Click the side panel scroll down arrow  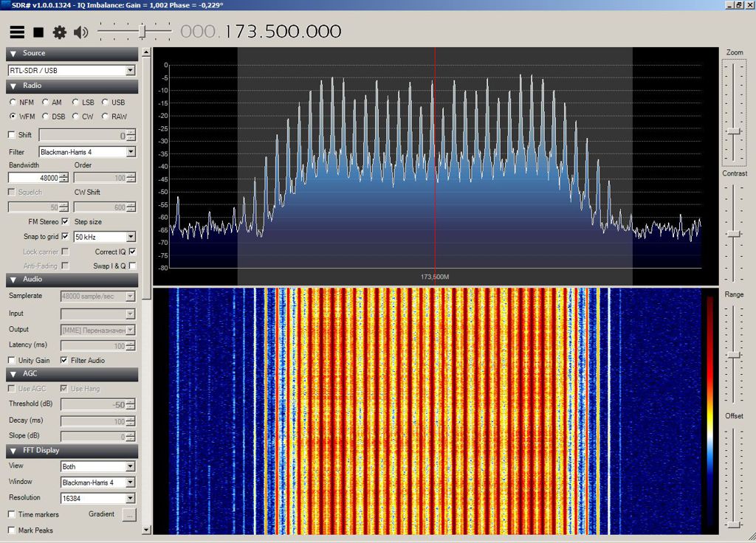147,530
